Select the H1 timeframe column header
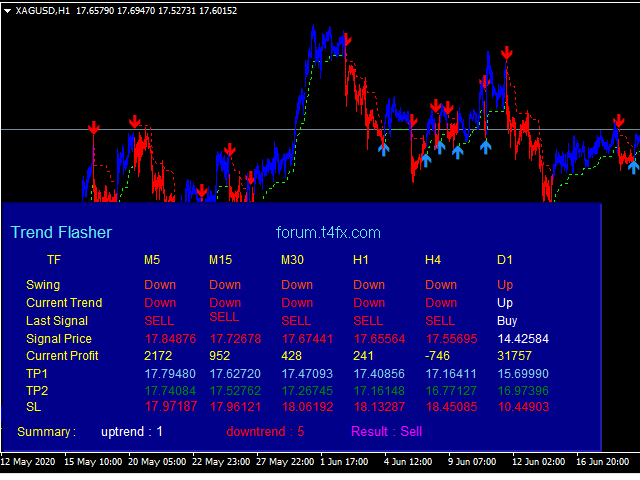The width and height of the screenshot is (640, 480). click(x=361, y=260)
